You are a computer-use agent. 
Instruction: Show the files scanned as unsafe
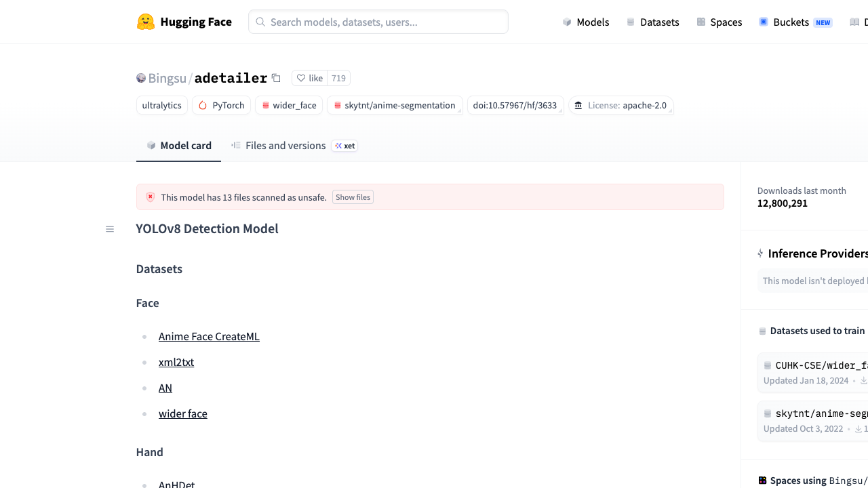(x=353, y=197)
